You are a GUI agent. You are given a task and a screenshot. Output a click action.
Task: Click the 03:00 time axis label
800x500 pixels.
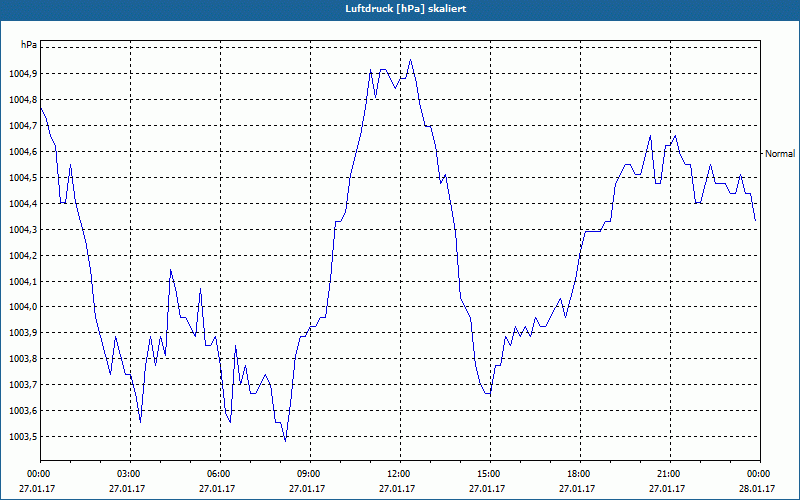pos(127,474)
